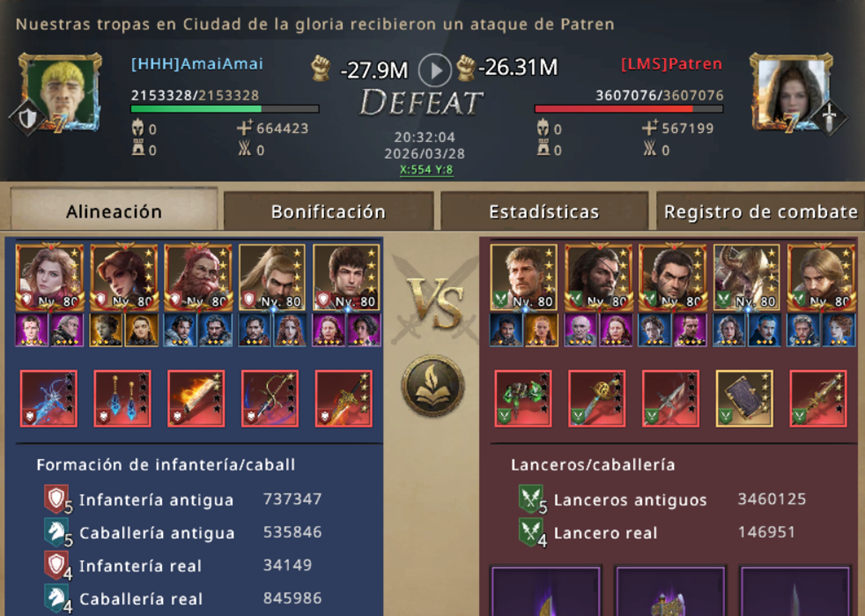The height and width of the screenshot is (616, 865).
Task: Play the battle replay button
Action: pos(435,70)
